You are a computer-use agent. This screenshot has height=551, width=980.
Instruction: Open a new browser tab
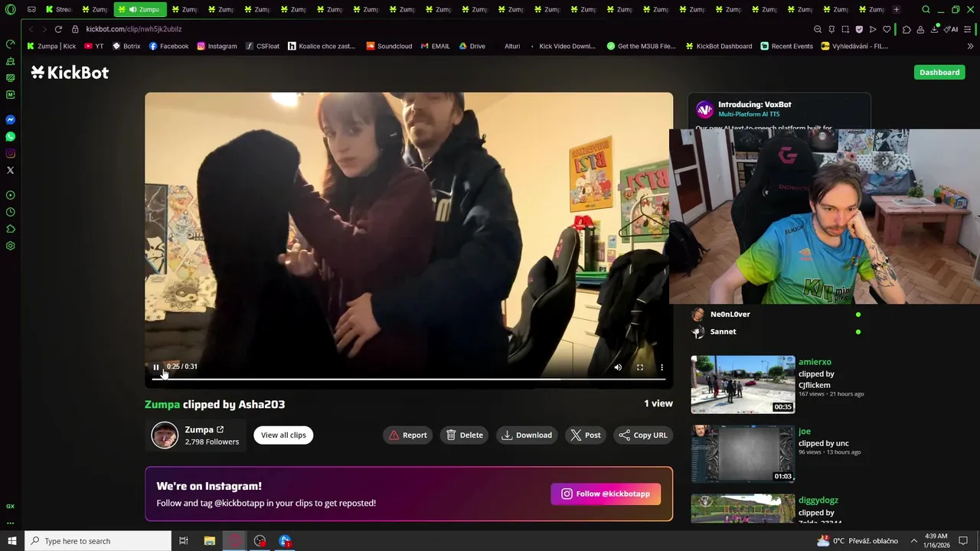coord(897,9)
